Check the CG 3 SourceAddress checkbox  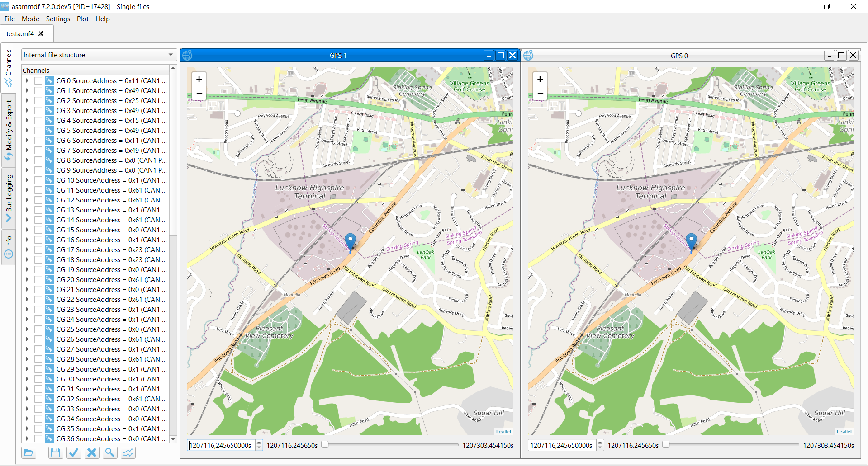pyautogui.click(x=38, y=110)
